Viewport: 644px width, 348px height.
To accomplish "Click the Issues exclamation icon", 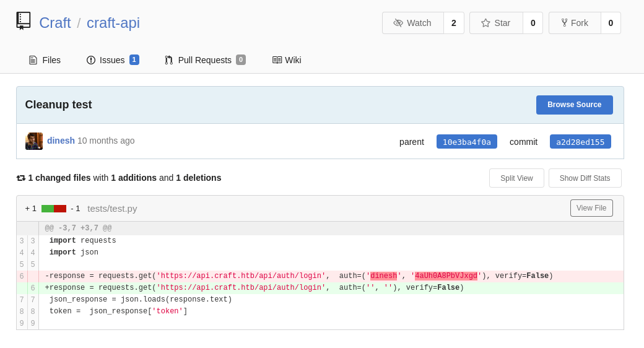I will (91, 60).
